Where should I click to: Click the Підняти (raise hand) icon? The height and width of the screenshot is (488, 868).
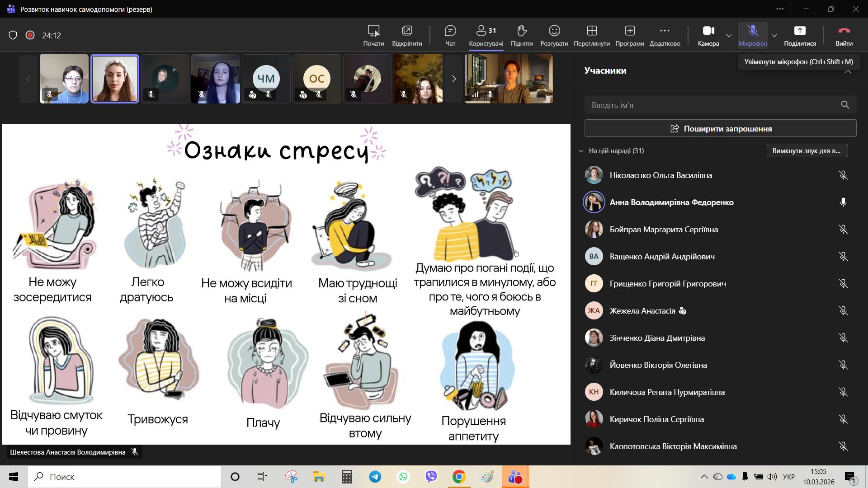click(522, 31)
